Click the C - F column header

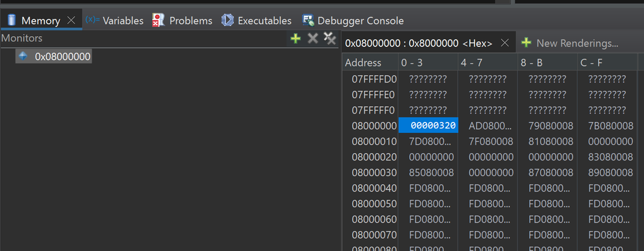(607, 63)
